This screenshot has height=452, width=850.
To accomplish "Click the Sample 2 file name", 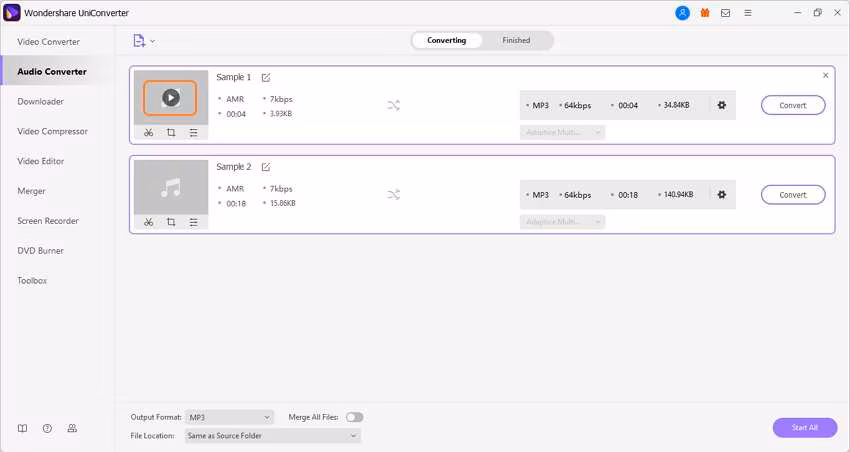I will pos(234,166).
